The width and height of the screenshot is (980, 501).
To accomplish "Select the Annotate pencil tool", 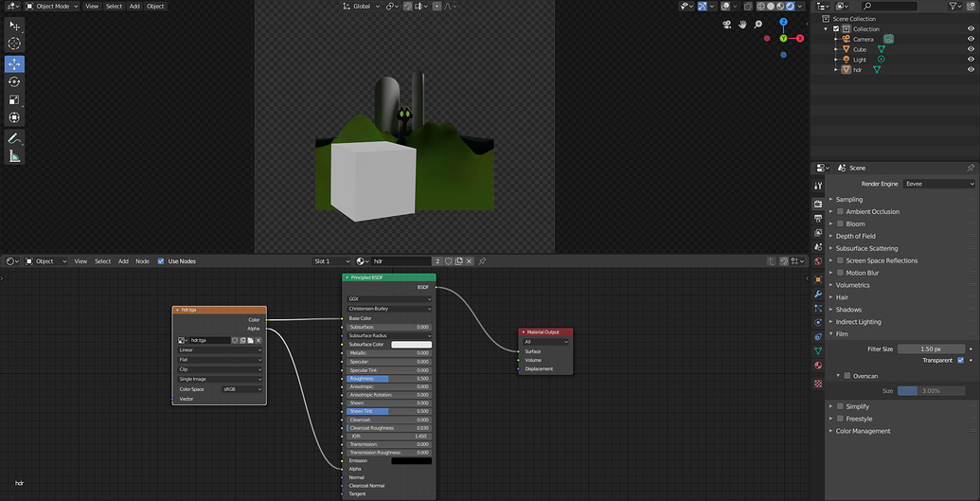I will [14, 138].
